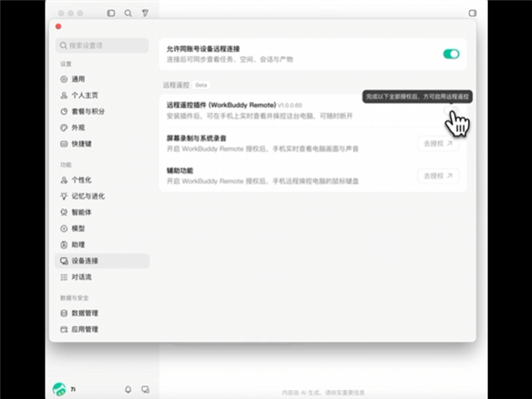Click 去授权 for 辅助功能

pyautogui.click(x=438, y=176)
